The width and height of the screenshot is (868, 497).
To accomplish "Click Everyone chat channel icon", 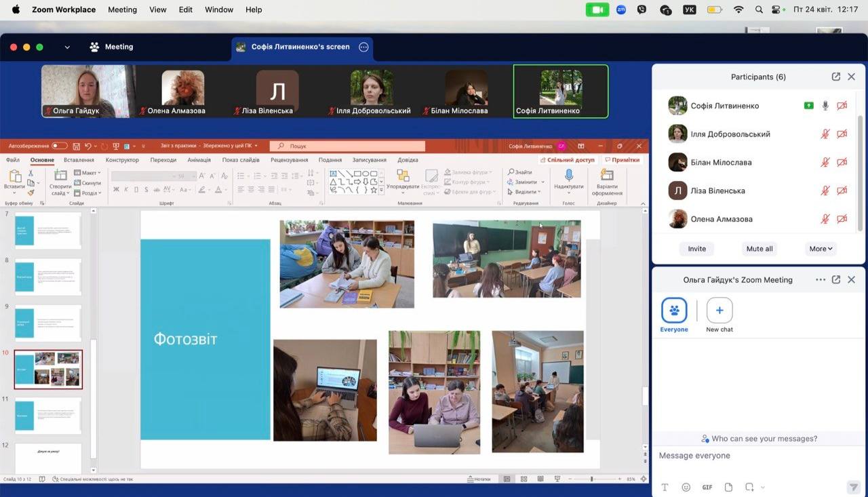I will [674, 311].
